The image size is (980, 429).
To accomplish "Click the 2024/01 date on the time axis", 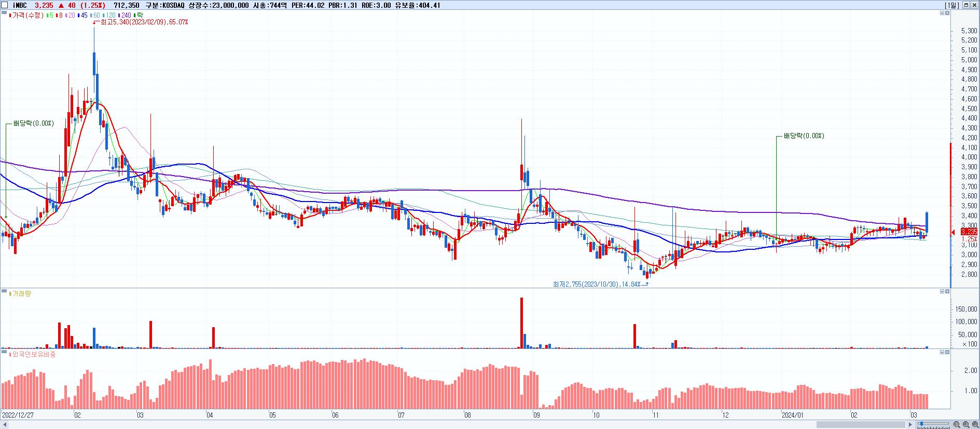I will [792, 415].
